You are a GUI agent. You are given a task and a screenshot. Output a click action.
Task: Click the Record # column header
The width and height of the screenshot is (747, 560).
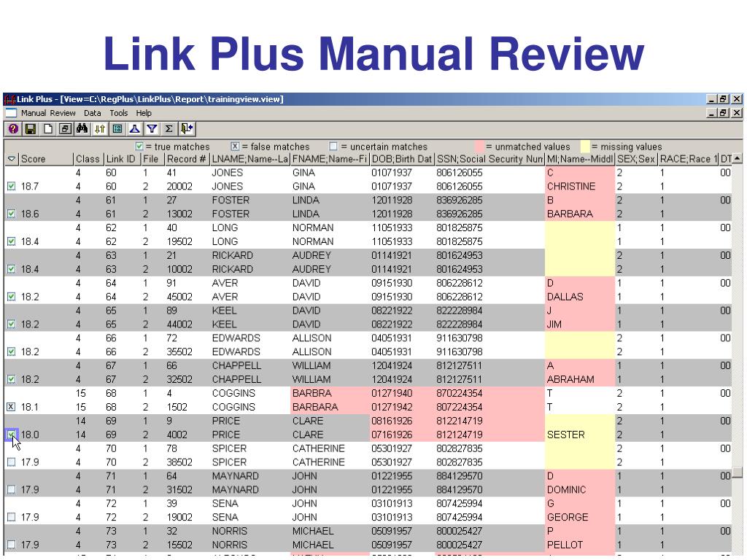click(x=187, y=159)
